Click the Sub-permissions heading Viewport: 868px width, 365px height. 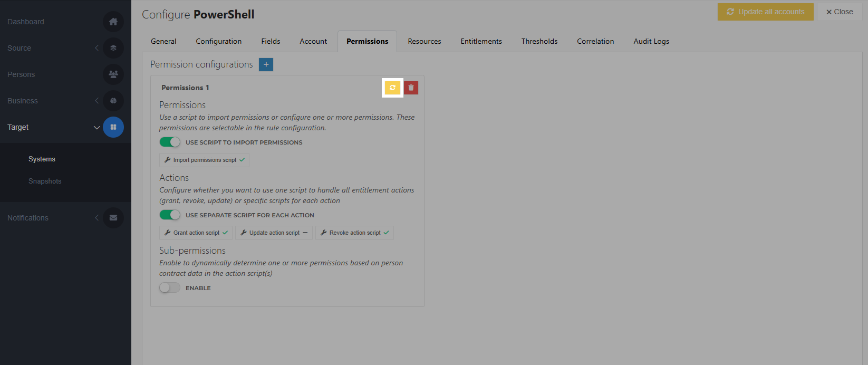click(x=192, y=251)
